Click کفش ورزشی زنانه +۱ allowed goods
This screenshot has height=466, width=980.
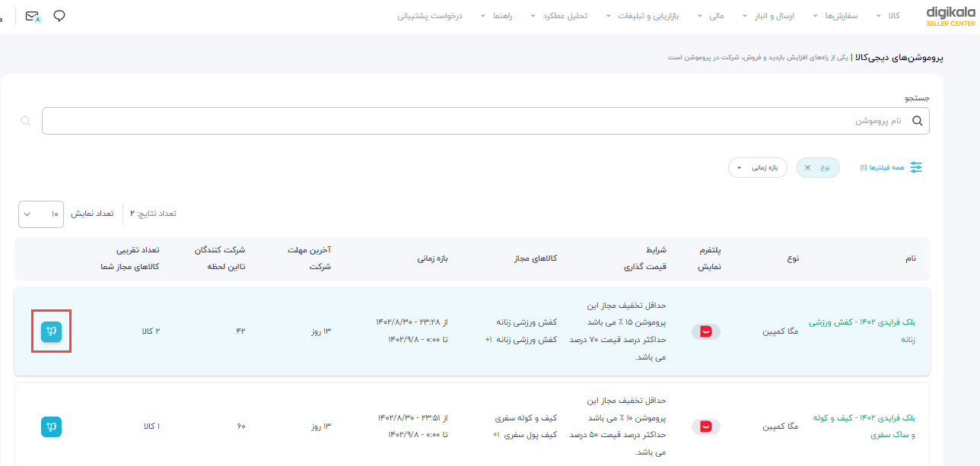(521, 340)
